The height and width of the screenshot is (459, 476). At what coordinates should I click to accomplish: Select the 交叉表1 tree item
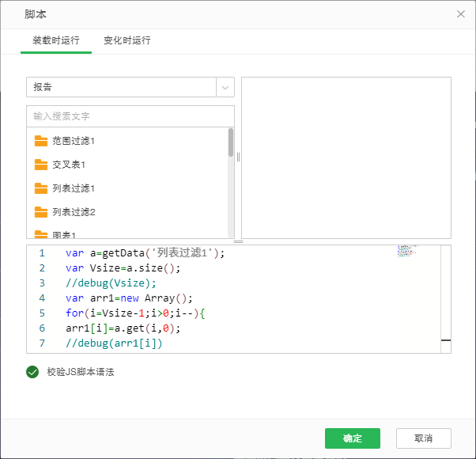[69, 165]
